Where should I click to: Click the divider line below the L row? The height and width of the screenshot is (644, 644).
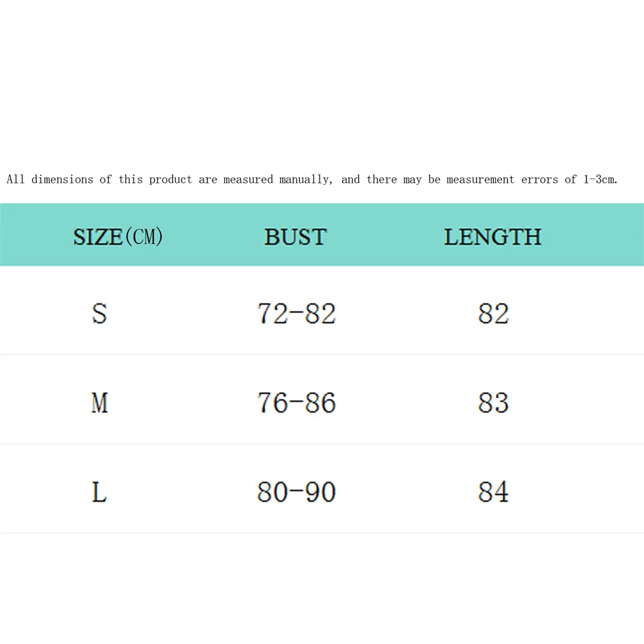pyautogui.click(x=322, y=533)
